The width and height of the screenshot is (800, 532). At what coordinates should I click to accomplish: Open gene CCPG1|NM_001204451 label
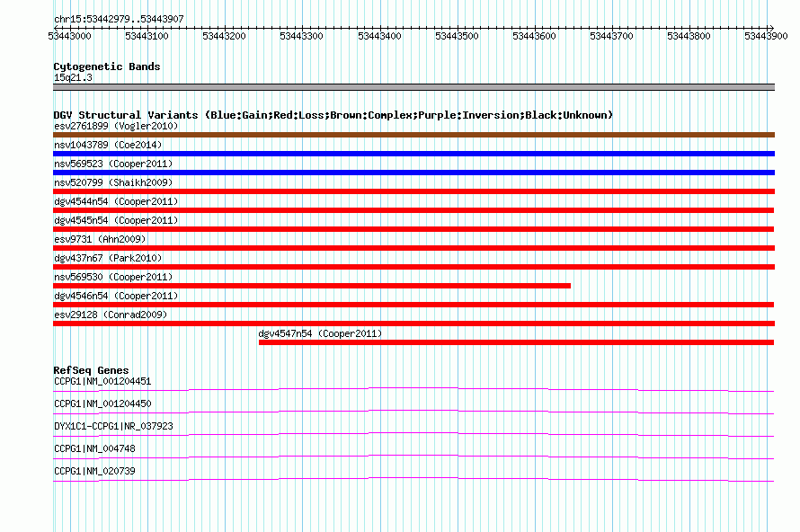102,382
